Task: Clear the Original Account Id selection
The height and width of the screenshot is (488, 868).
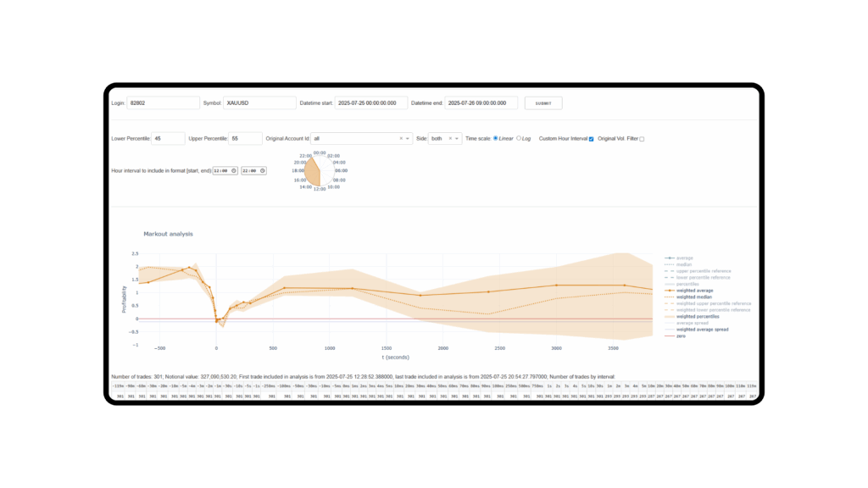Action: (x=402, y=138)
